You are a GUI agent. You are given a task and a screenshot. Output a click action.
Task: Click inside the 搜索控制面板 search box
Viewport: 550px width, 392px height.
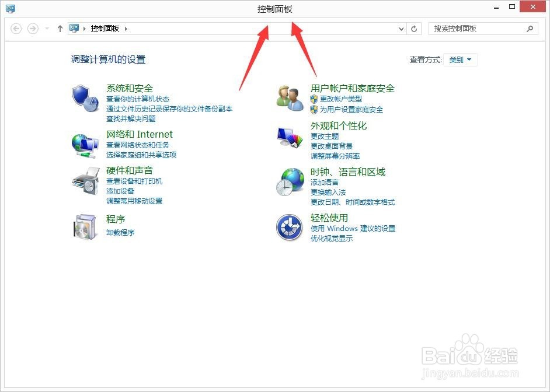pos(479,29)
